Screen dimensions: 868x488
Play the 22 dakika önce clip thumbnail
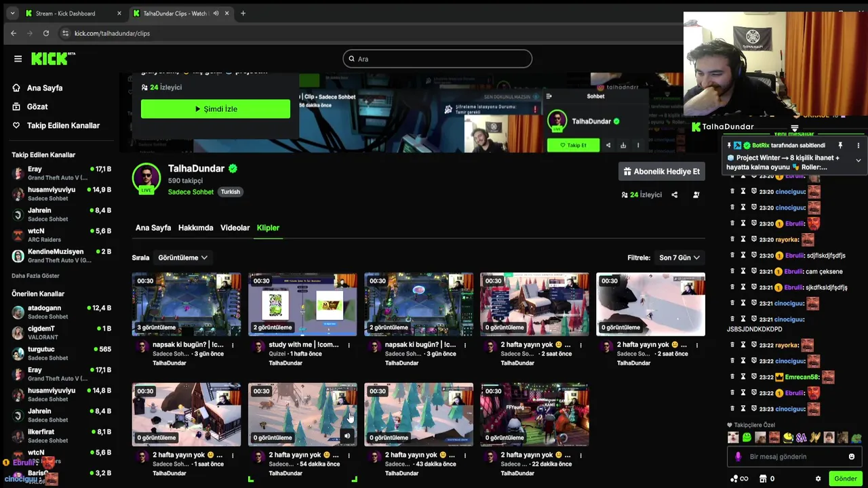click(x=534, y=414)
